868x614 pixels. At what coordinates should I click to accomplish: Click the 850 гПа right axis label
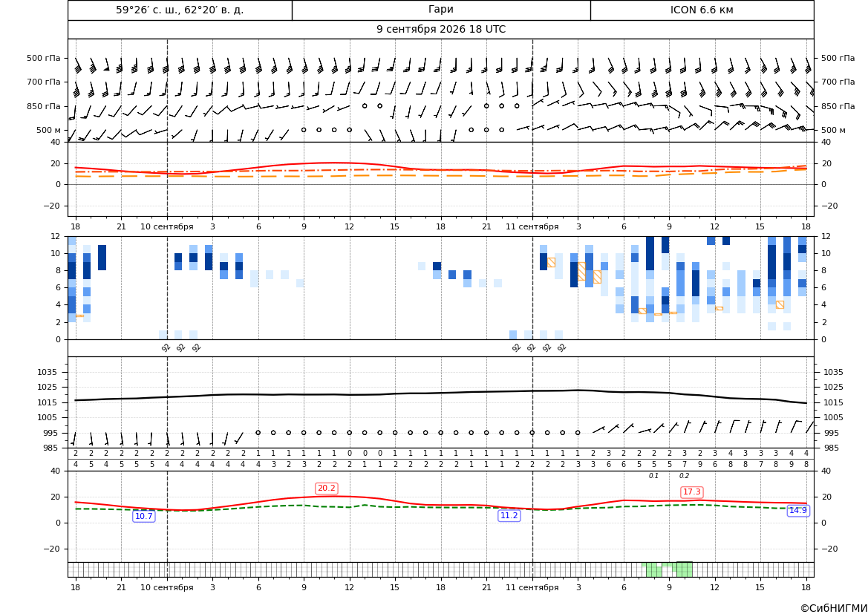pos(838,106)
